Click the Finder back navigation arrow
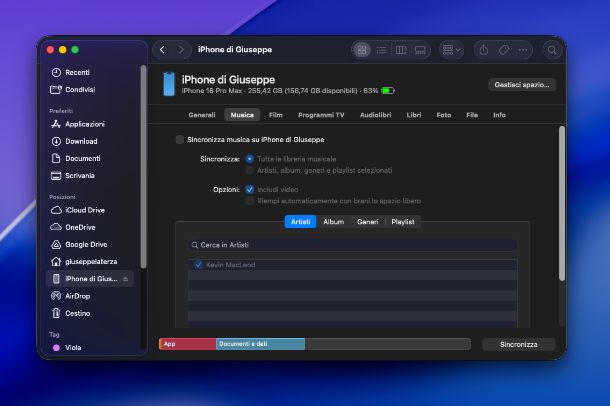 pyautogui.click(x=163, y=49)
